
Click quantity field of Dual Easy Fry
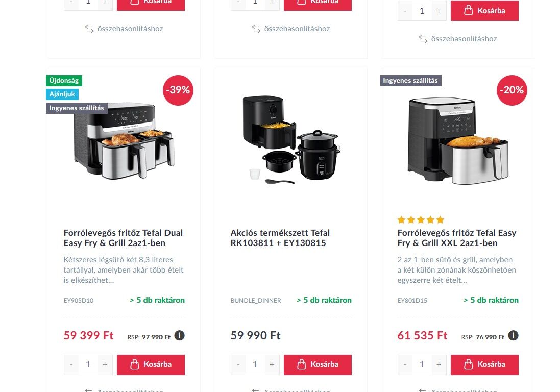(x=88, y=364)
